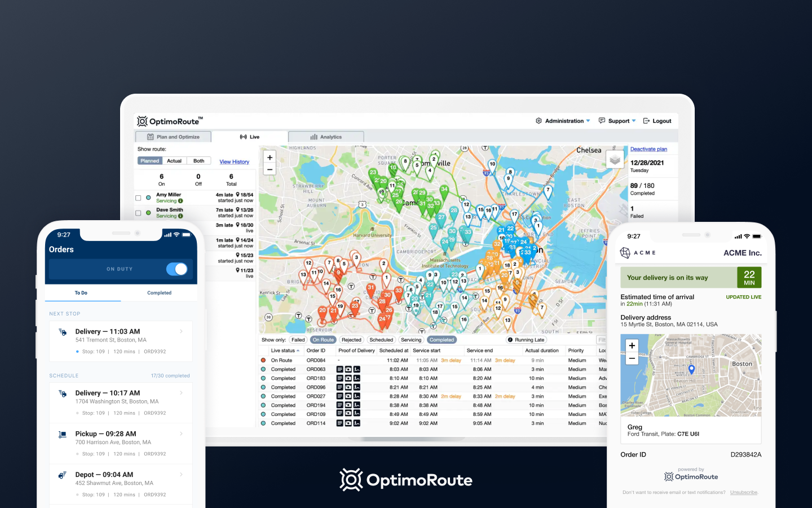812x508 pixels.
Task: Switch to the Analytics tab
Action: point(326,137)
